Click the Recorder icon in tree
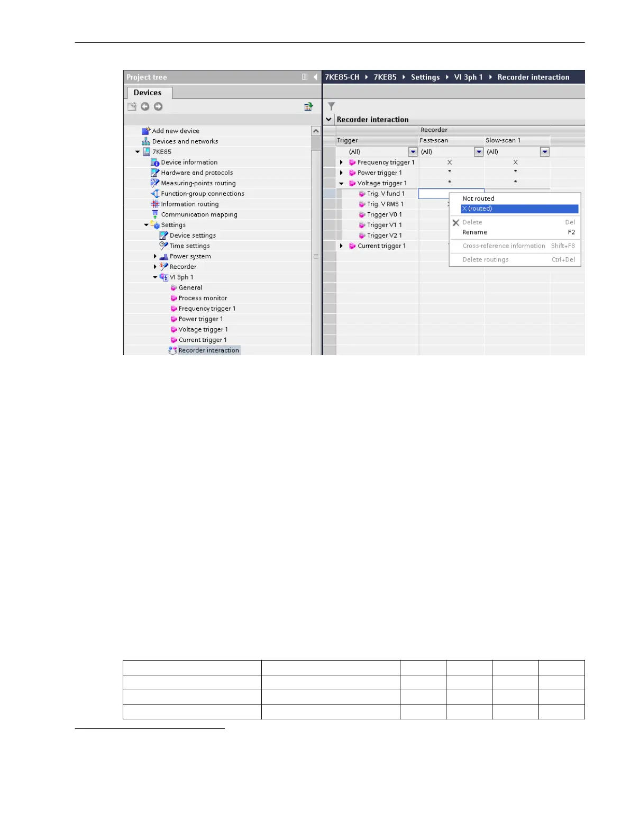 point(164,267)
